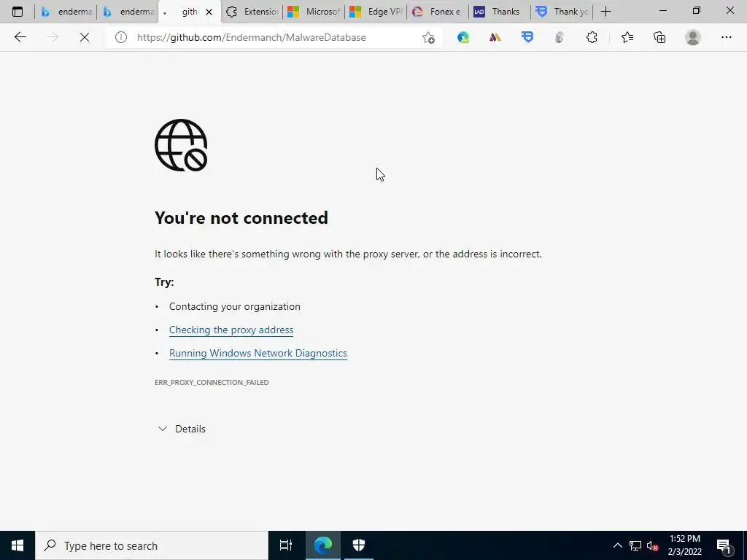Open Checking the proxy address link

point(231,330)
